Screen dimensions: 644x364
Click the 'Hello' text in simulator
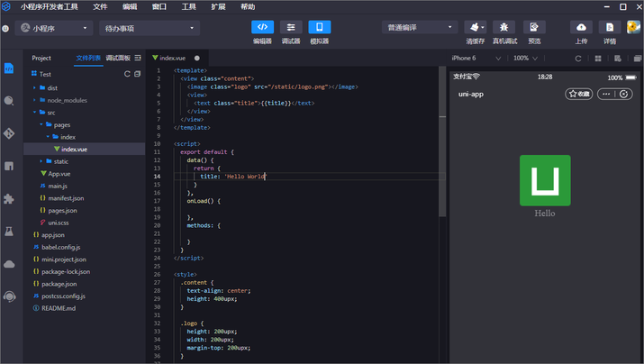545,214
